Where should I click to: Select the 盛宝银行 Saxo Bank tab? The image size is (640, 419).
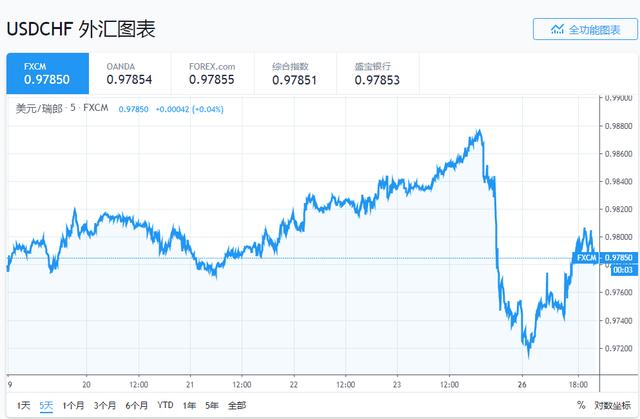pyautogui.click(x=376, y=73)
